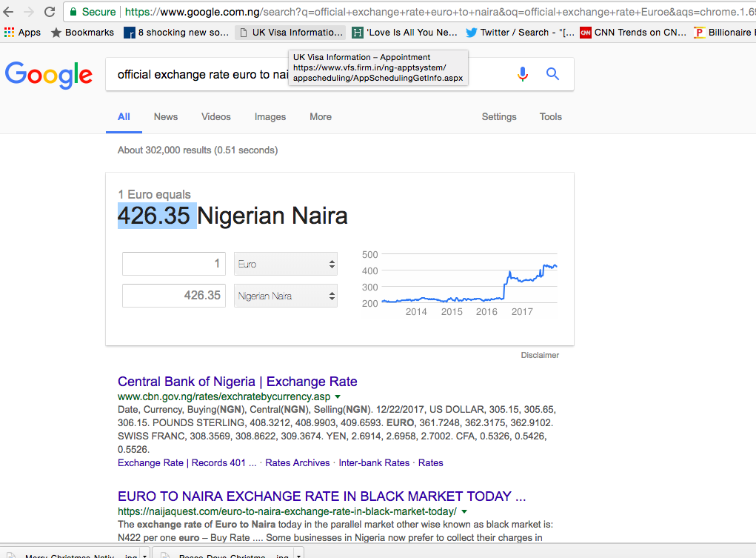Open the Settings menu under the search bar

tap(499, 117)
